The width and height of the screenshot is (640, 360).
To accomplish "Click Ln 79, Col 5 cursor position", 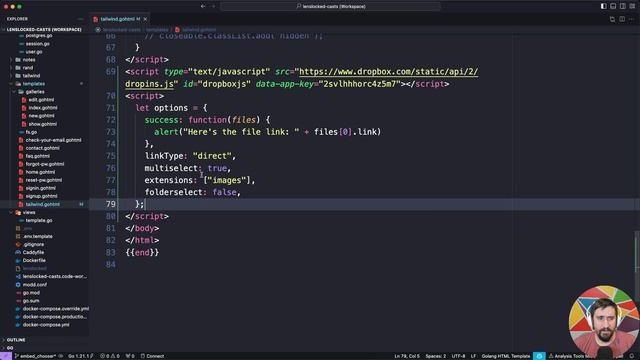I will [407, 356].
